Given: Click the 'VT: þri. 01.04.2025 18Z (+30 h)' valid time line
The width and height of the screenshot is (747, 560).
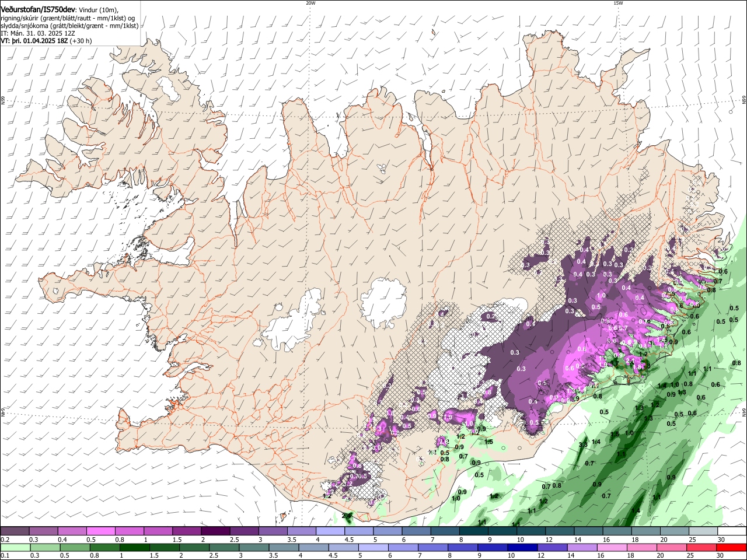Looking at the screenshot, I should tap(46, 41).
